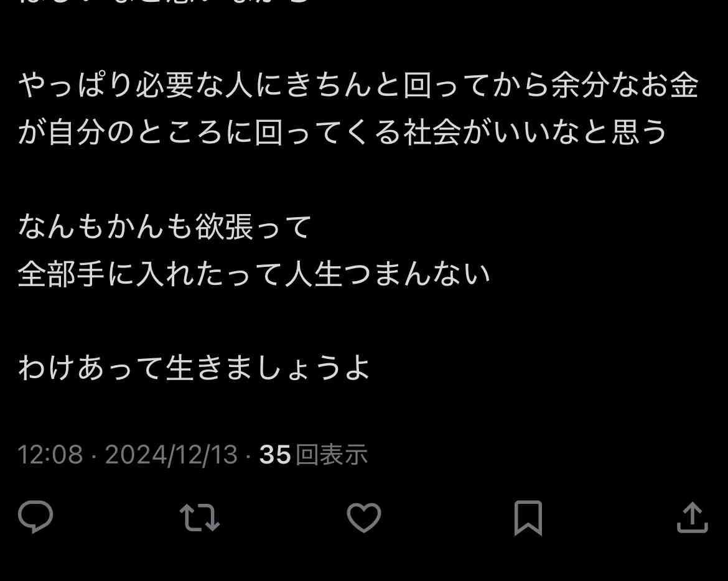Click the line なんもかんも欲張って
The image size is (728, 581).
click(x=165, y=226)
